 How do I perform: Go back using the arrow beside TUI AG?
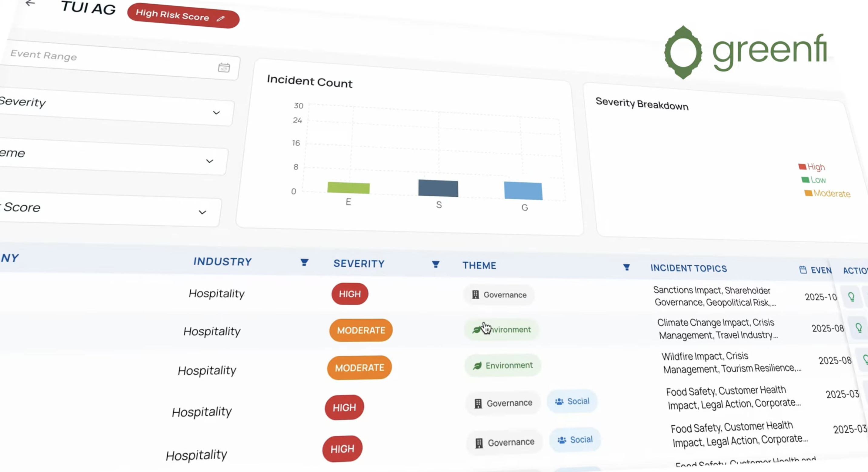click(x=30, y=3)
